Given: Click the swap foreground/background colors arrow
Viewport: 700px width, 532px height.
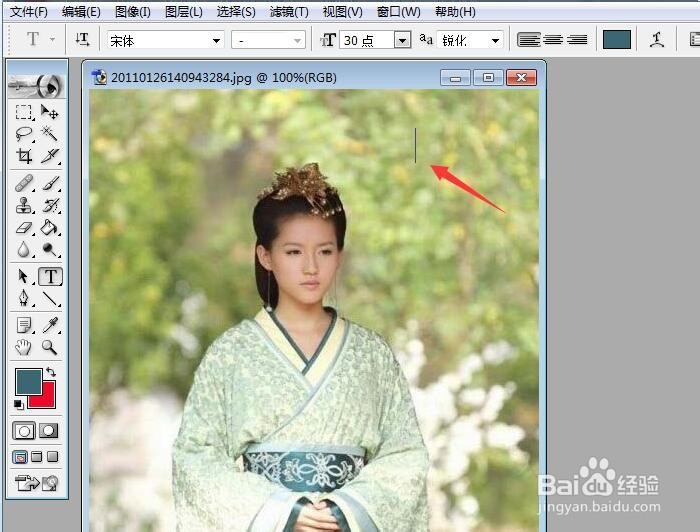Looking at the screenshot, I should pos(51,372).
